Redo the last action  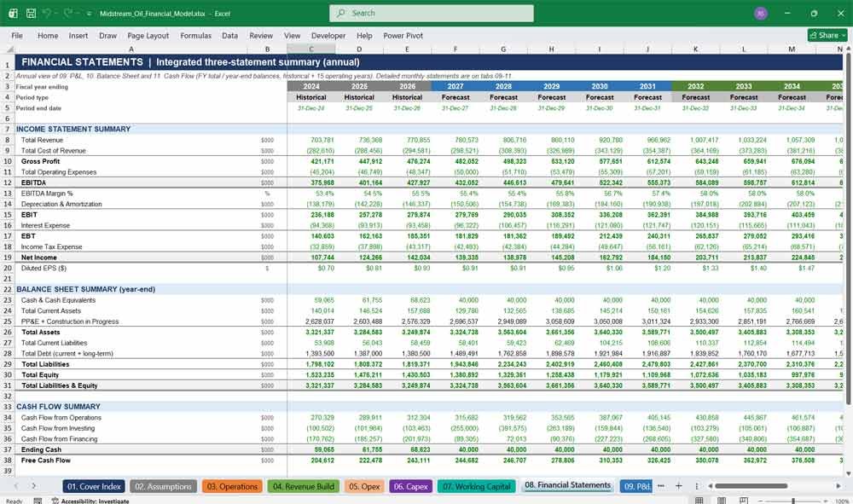(x=68, y=13)
